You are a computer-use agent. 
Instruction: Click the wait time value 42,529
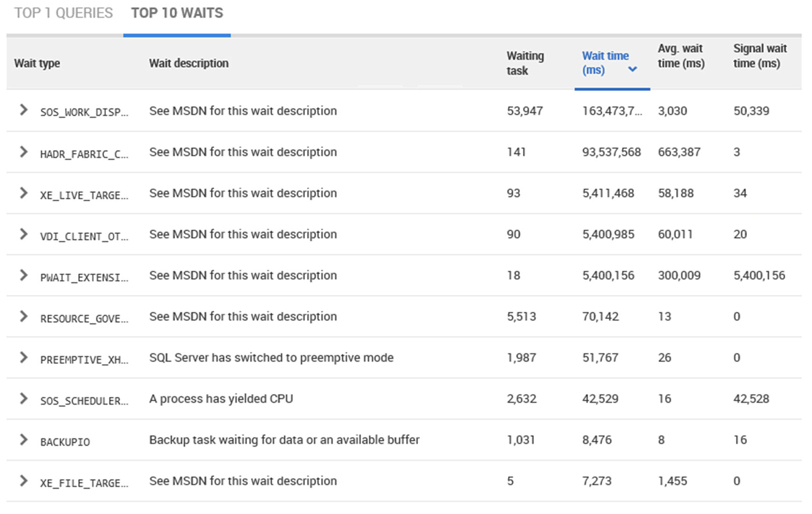click(600, 399)
